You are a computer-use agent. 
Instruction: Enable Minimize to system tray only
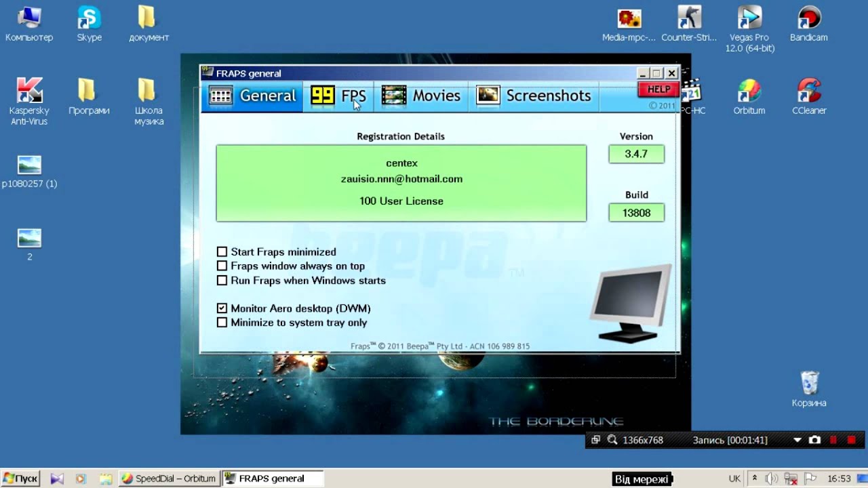click(x=222, y=323)
